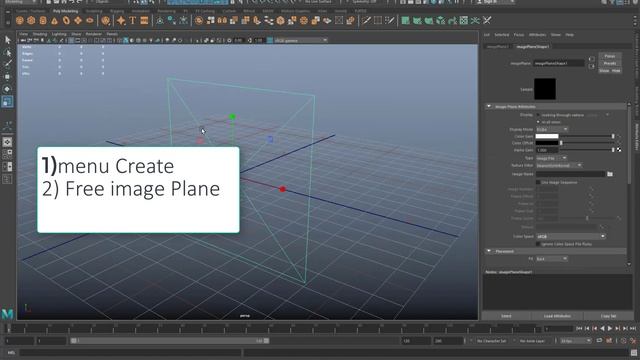The height and width of the screenshot is (360, 640).
Task: Open the image plane Type dropdown
Action: click(x=551, y=158)
